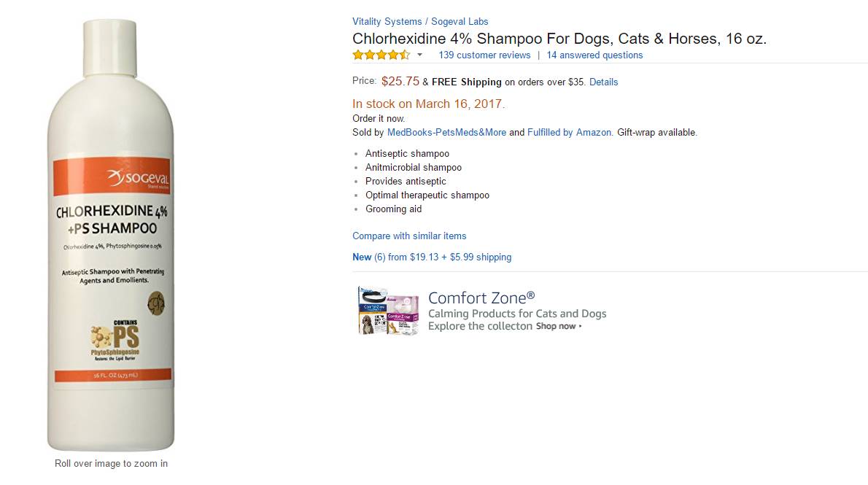The height and width of the screenshot is (485, 868).
Task: Click the Chlorhexidine 4% Shampoo product title
Action: (559, 39)
